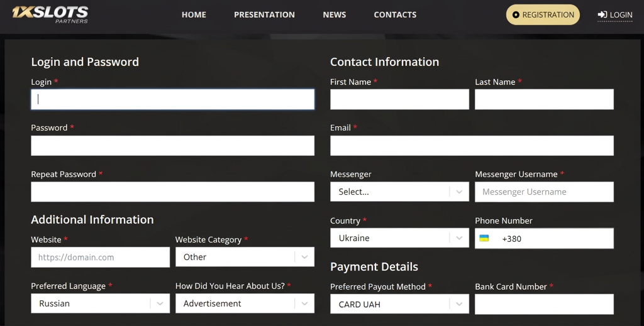
Task: Click the Payment Details heading
Action: tap(374, 267)
